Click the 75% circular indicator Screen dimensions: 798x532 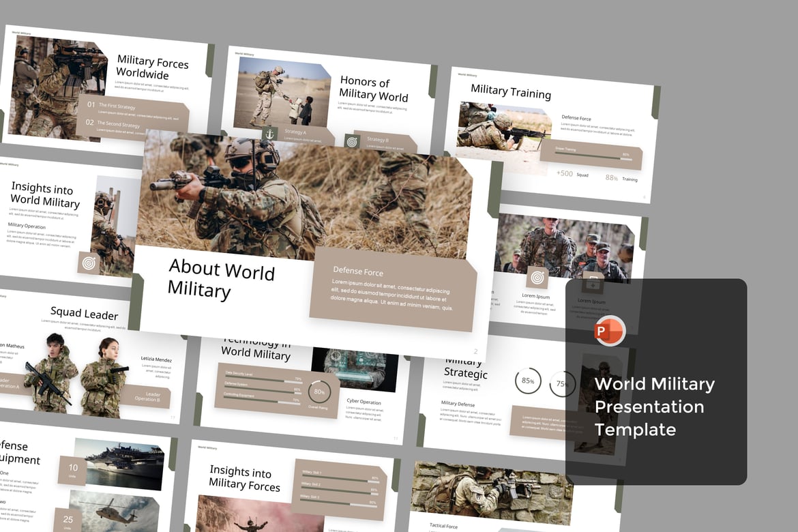coord(562,383)
